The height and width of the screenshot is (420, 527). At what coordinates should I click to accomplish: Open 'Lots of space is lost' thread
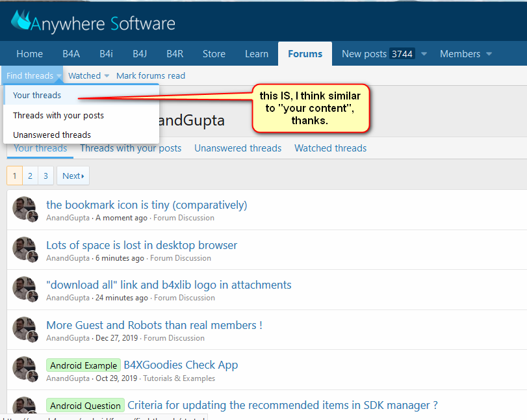tap(142, 245)
